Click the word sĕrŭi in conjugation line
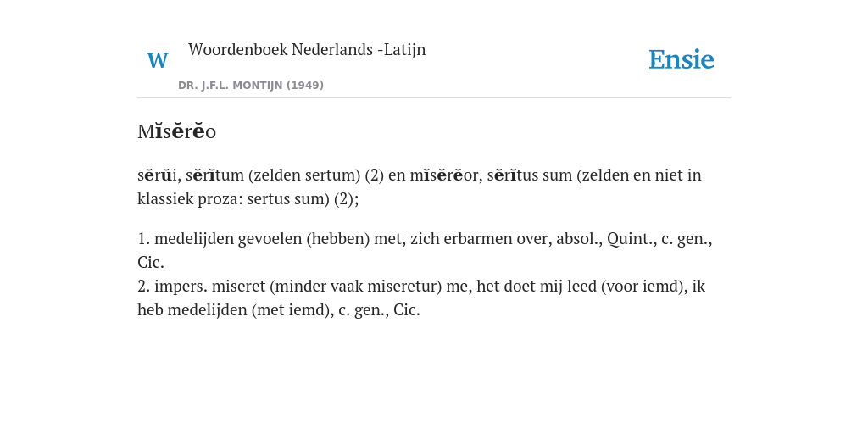The image size is (868, 434). coord(157,175)
